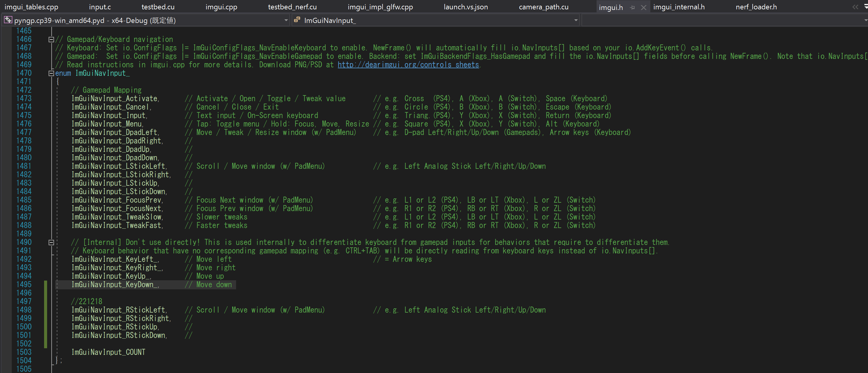Open the active files list dropdown
This screenshot has width=868, height=373.
coord(866,7)
